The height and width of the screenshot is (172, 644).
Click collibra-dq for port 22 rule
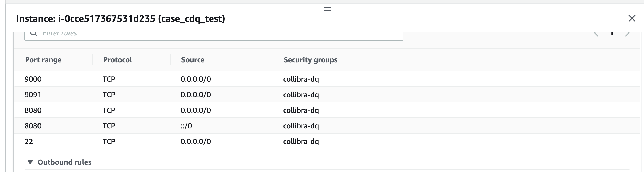click(x=301, y=141)
